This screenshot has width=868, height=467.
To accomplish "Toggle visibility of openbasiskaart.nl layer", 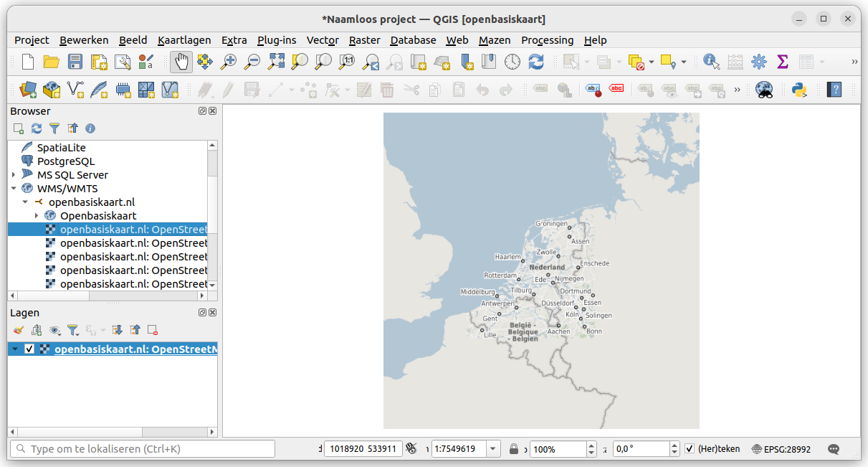I will [29, 349].
